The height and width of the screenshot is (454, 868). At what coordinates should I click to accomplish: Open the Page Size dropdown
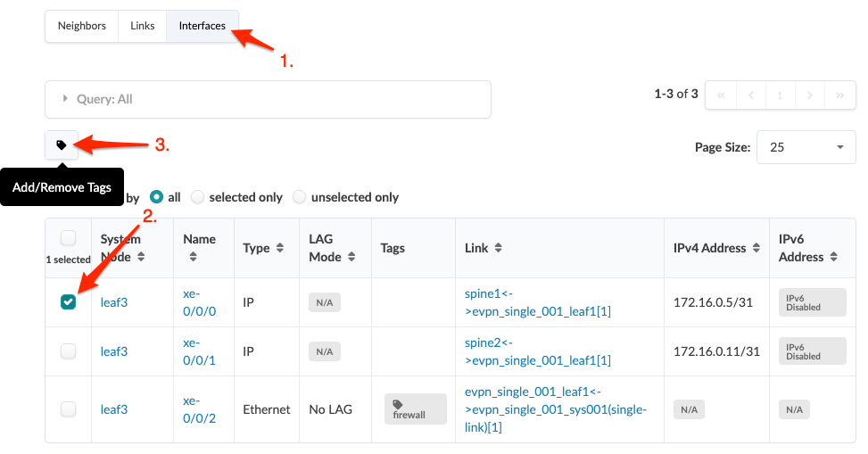pyautogui.click(x=806, y=147)
